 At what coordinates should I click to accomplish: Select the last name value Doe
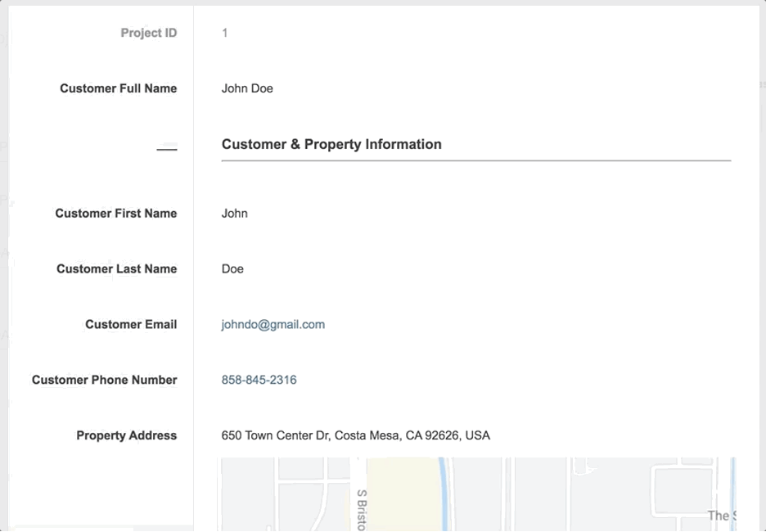pos(232,268)
